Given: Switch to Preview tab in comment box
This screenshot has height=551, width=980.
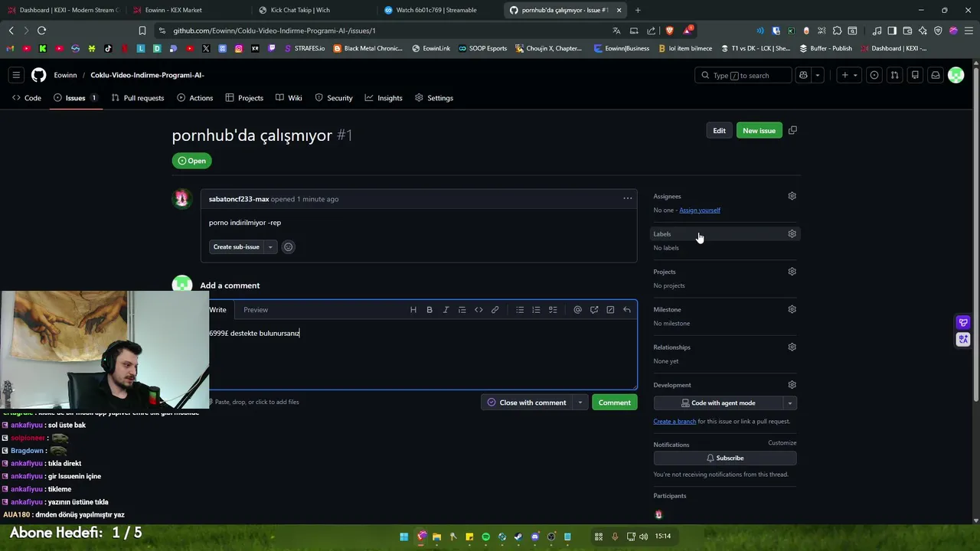Looking at the screenshot, I should click(256, 310).
